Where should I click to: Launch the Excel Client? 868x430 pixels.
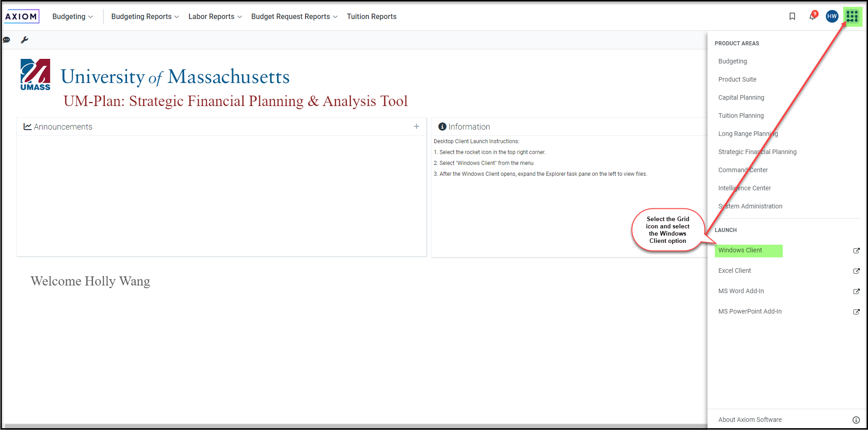click(734, 271)
